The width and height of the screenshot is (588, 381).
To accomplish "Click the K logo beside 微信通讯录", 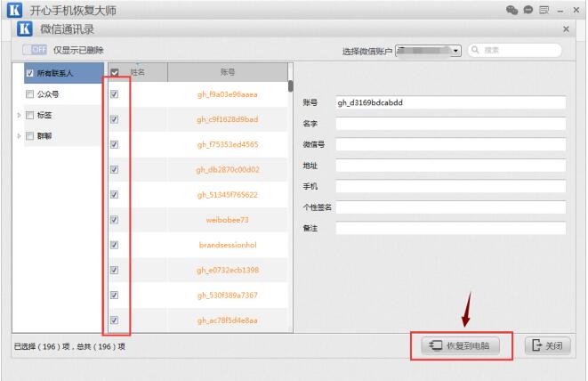I will click(25, 28).
